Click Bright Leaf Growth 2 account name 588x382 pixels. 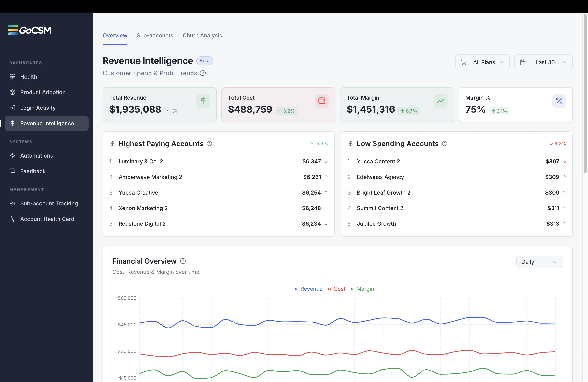383,193
